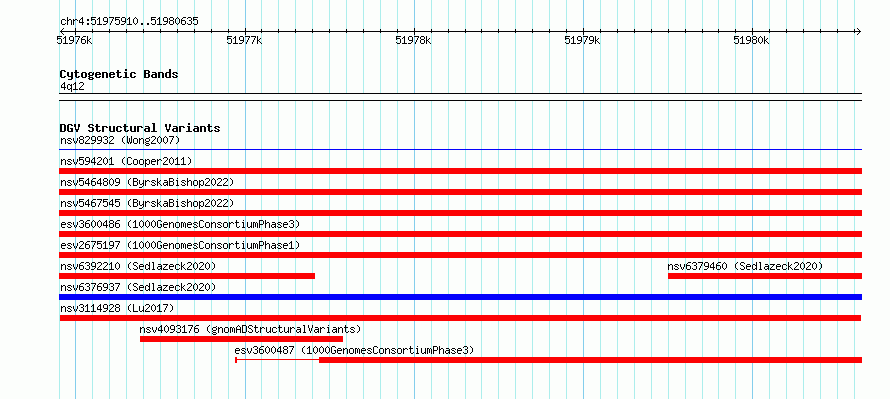Image resolution: width=890 pixels, height=399 pixels.
Task: Select the nsv5464809 red variant bar
Action: 460,192
